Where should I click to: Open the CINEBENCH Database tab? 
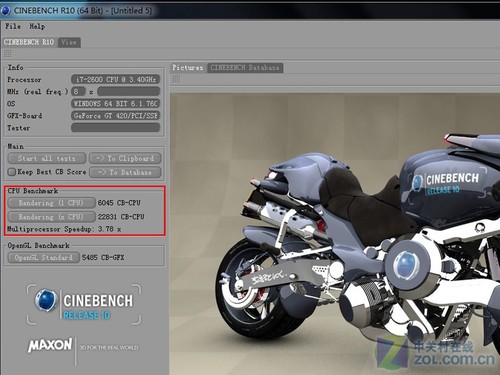pyautogui.click(x=245, y=68)
